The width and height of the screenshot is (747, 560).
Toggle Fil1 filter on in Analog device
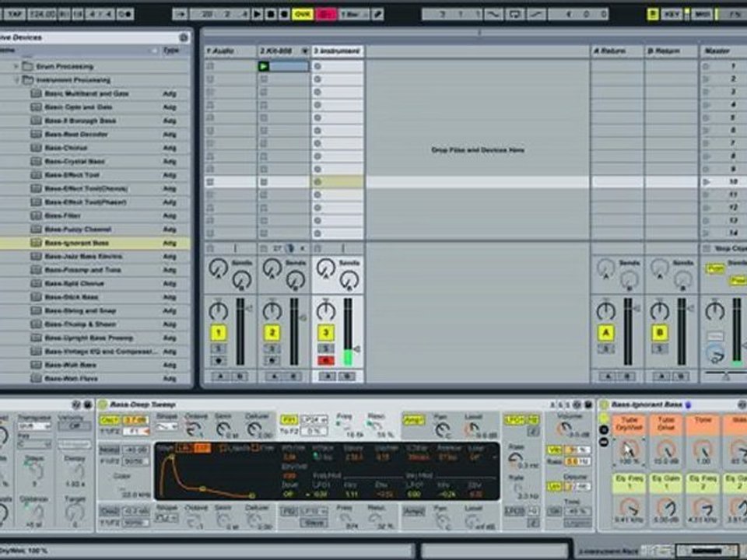click(x=289, y=420)
